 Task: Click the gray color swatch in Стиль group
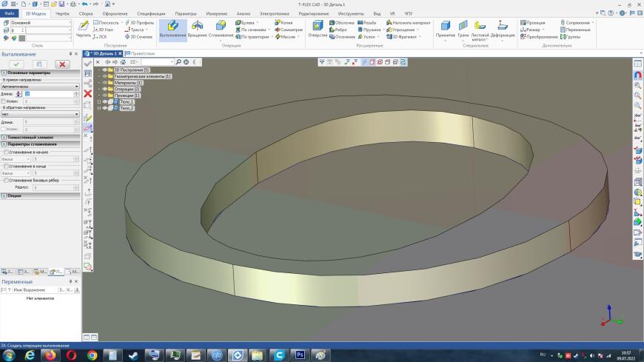pyautogui.click(x=22, y=38)
